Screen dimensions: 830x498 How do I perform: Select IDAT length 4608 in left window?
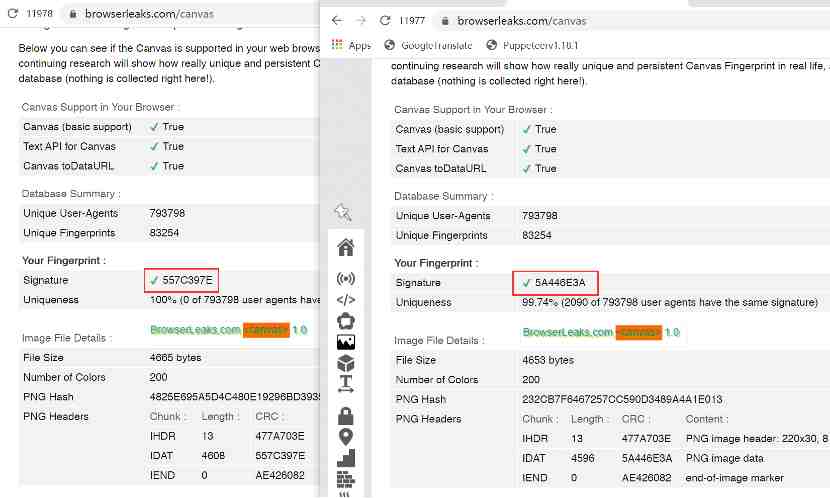(213, 456)
